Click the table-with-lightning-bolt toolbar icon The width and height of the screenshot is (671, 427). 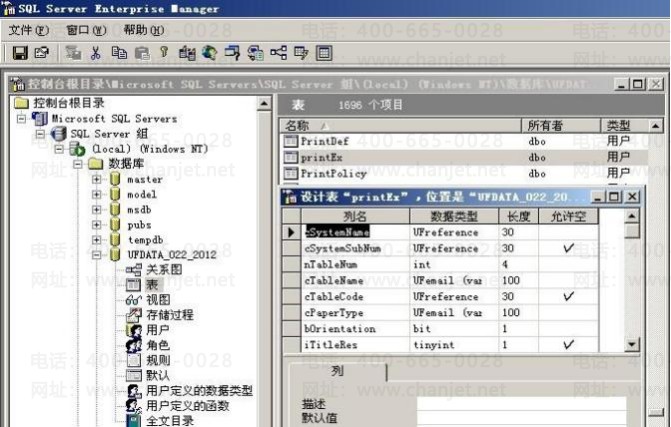tap(301, 53)
